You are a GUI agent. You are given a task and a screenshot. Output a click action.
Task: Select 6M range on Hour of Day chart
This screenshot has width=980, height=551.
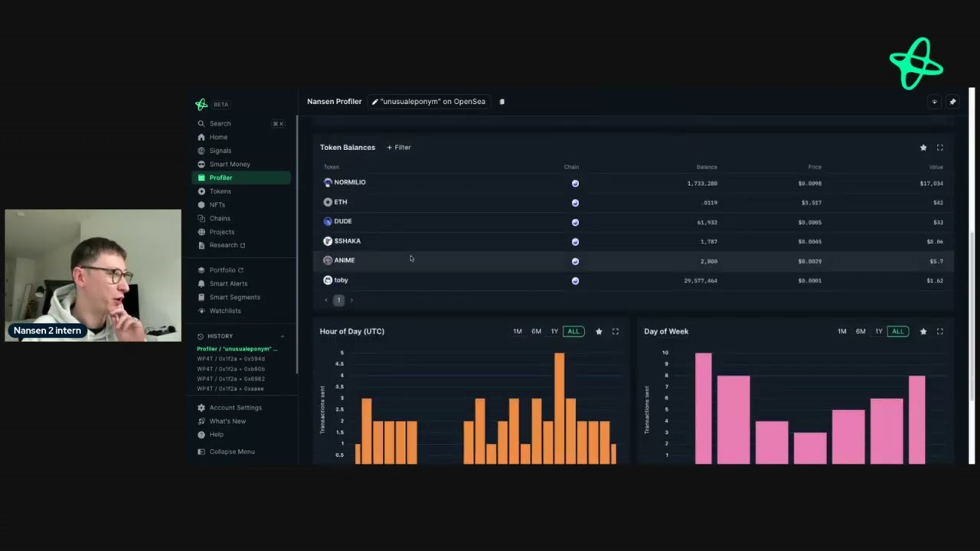click(536, 331)
